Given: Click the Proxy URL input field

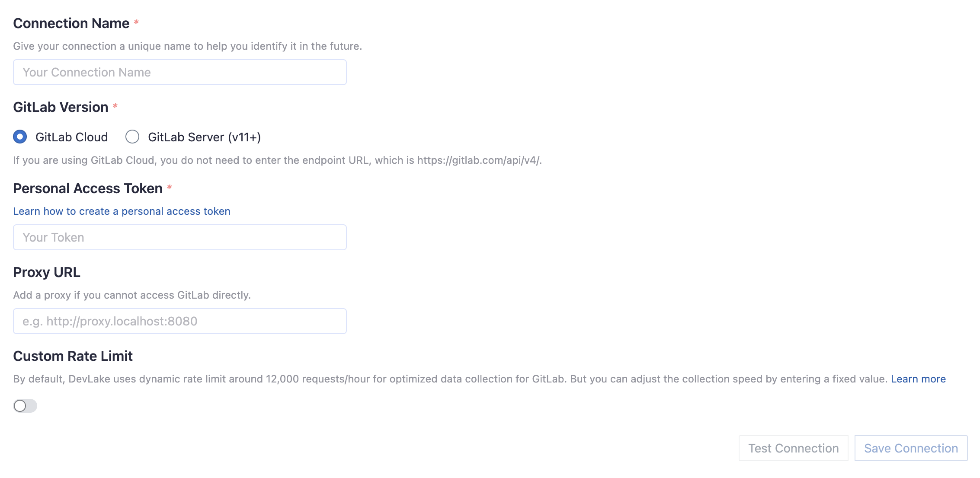Looking at the screenshot, I should (x=179, y=321).
